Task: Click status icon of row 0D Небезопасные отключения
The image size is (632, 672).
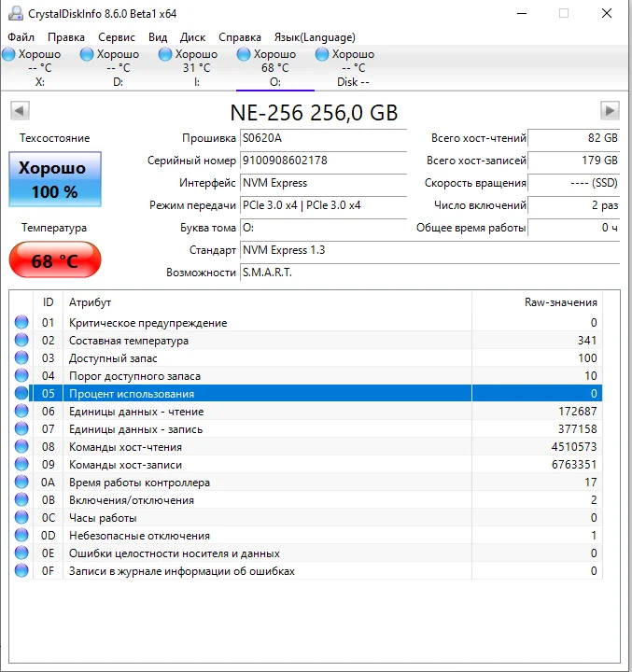Action: 21,536
